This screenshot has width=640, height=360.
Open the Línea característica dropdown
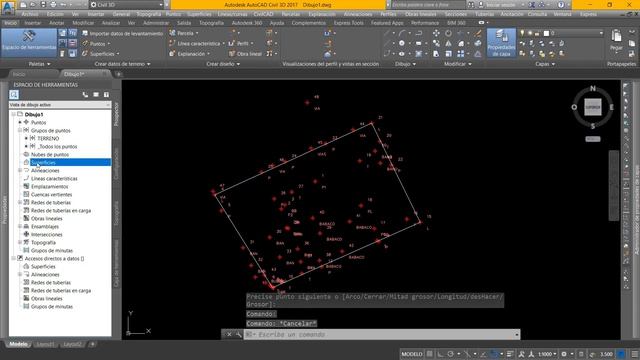pos(197,43)
